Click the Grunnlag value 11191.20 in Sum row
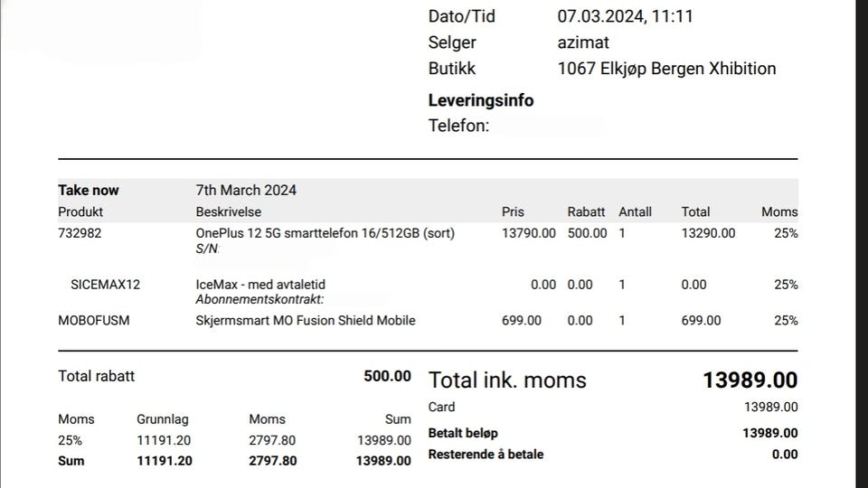Screen dimensions: 868x488 tap(165, 461)
